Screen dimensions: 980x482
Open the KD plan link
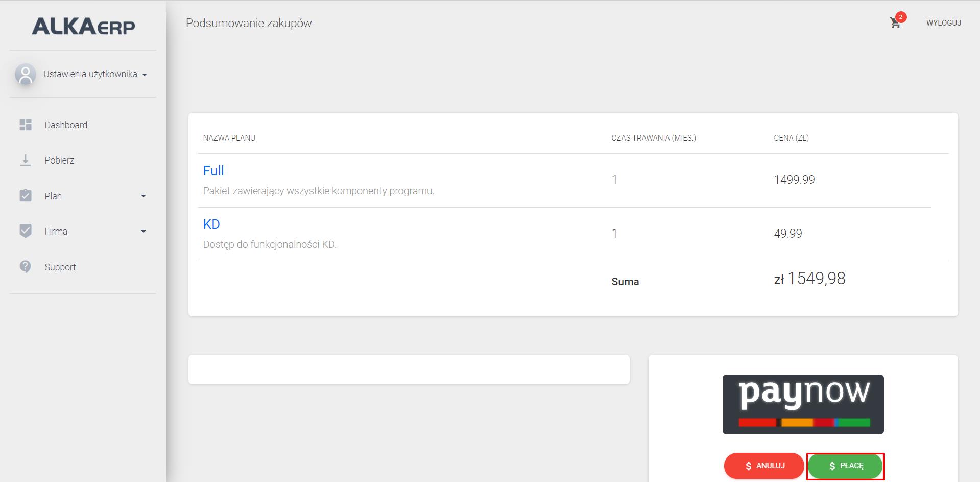tap(211, 224)
